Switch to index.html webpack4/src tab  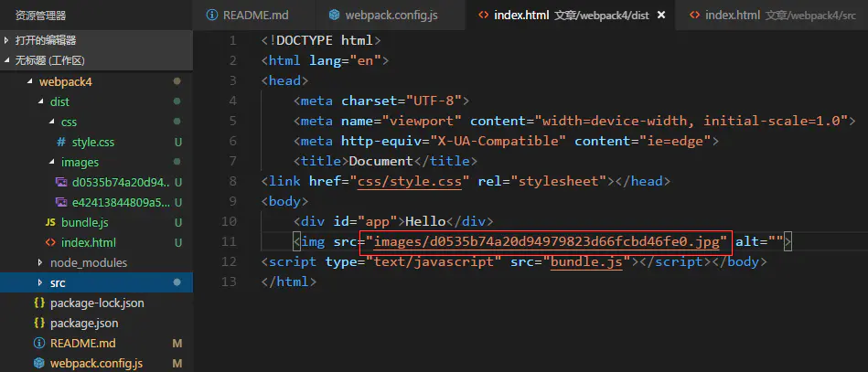pyautogui.click(x=772, y=15)
